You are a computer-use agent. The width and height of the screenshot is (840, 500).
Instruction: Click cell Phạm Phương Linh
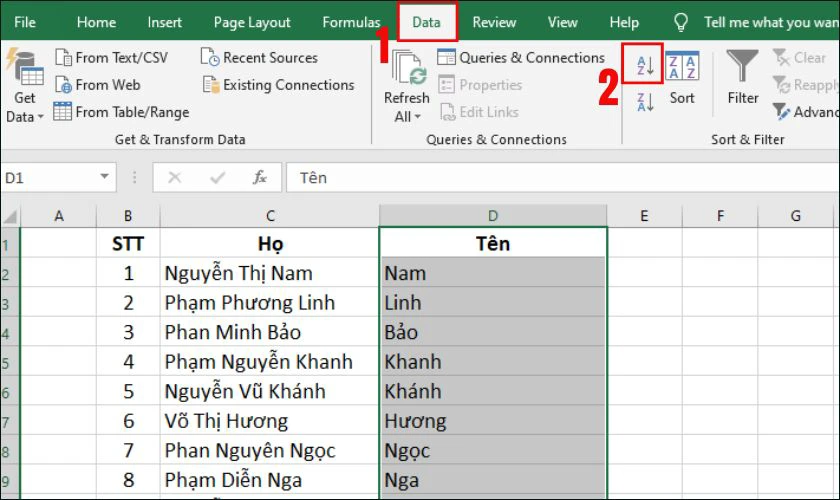pyautogui.click(x=270, y=302)
